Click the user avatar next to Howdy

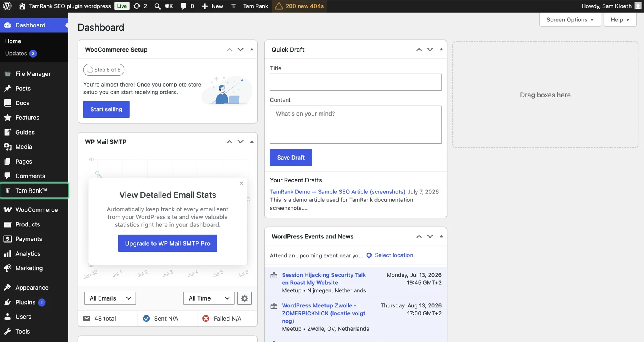(x=638, y=6)
